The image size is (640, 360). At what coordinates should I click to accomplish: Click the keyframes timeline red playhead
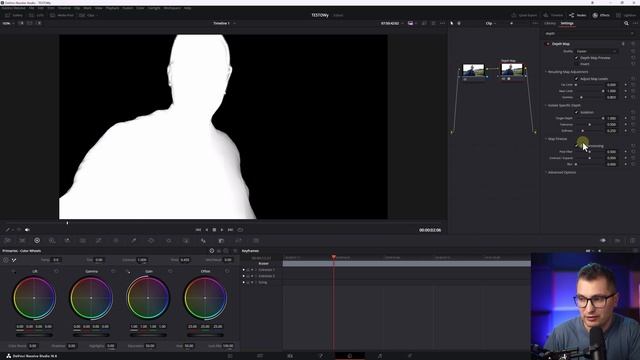pyautogui.click(x=333, y=257)
